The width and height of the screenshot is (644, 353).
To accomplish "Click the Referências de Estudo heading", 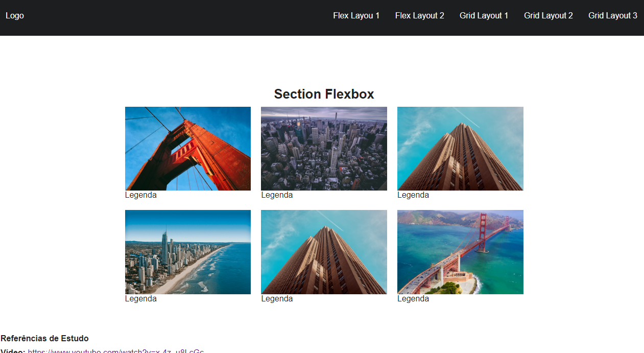I will [44, 338].
